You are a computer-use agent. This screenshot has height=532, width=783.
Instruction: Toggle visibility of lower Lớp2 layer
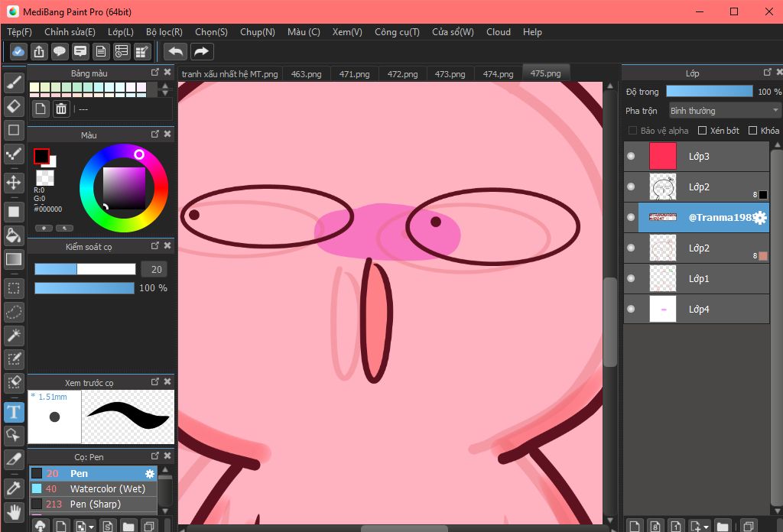(x=631, y=248)
